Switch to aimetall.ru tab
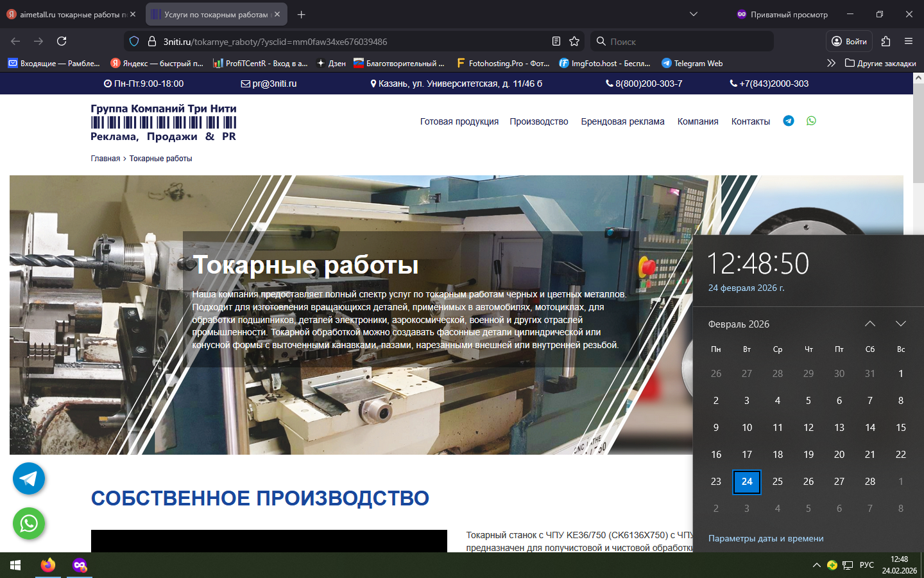Viewport: 924px width, 578px height. (69, 14)
